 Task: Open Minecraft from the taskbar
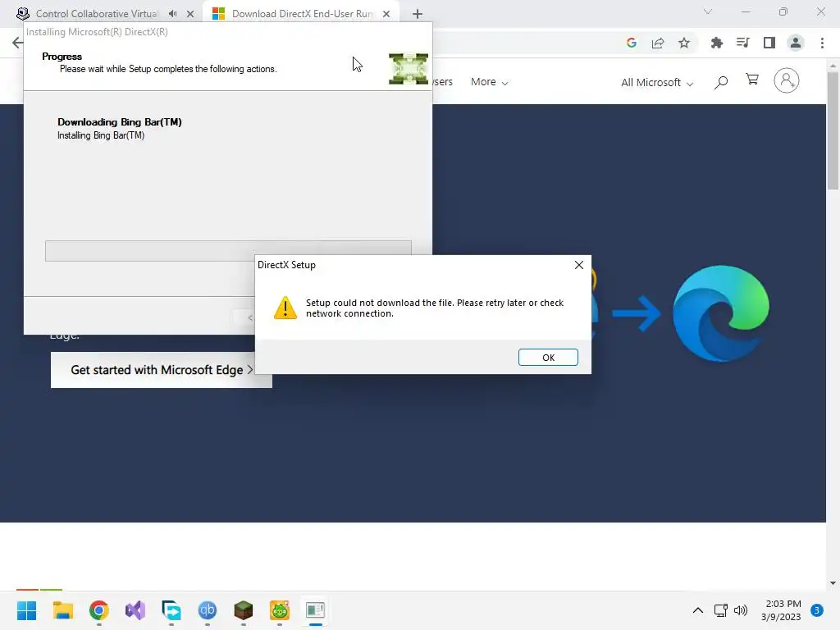coord(243,610)
